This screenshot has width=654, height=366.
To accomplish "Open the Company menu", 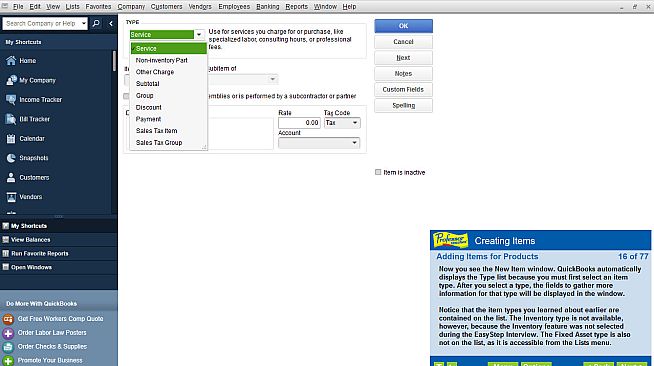I will (x=131, y=7).
